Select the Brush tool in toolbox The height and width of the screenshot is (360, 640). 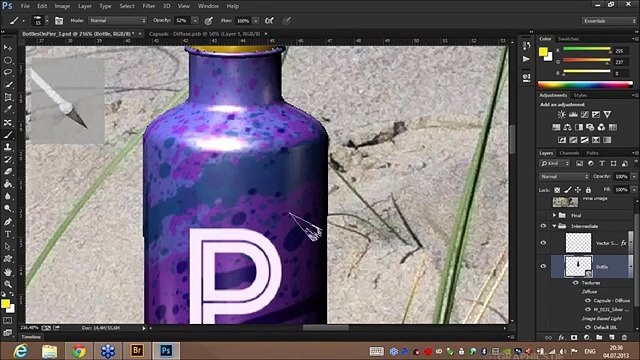tap(8, 135)
